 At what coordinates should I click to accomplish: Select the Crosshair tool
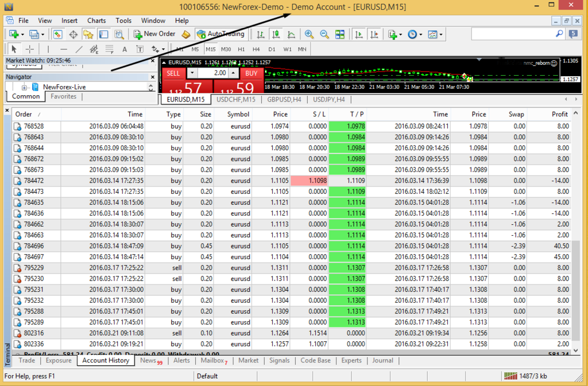(x=30, y=49)
